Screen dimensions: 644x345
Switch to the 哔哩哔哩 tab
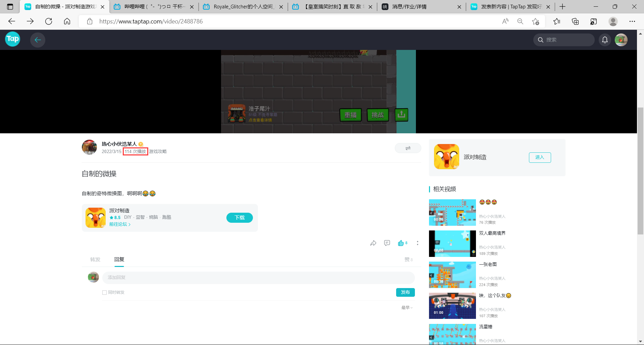click(154, 7)
